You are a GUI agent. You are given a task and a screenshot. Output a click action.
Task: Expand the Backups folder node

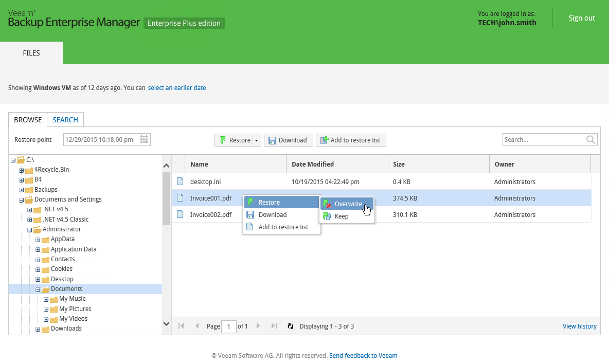(x=22, y=190)
